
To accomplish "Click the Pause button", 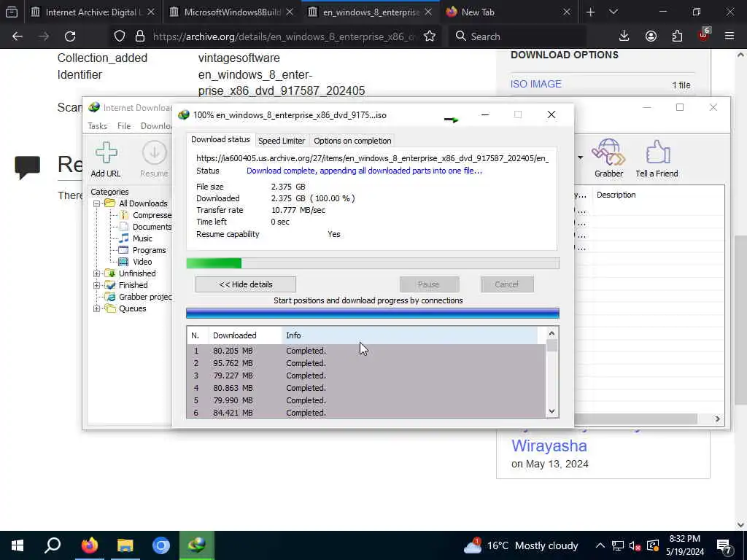I will tap(429, 284).
